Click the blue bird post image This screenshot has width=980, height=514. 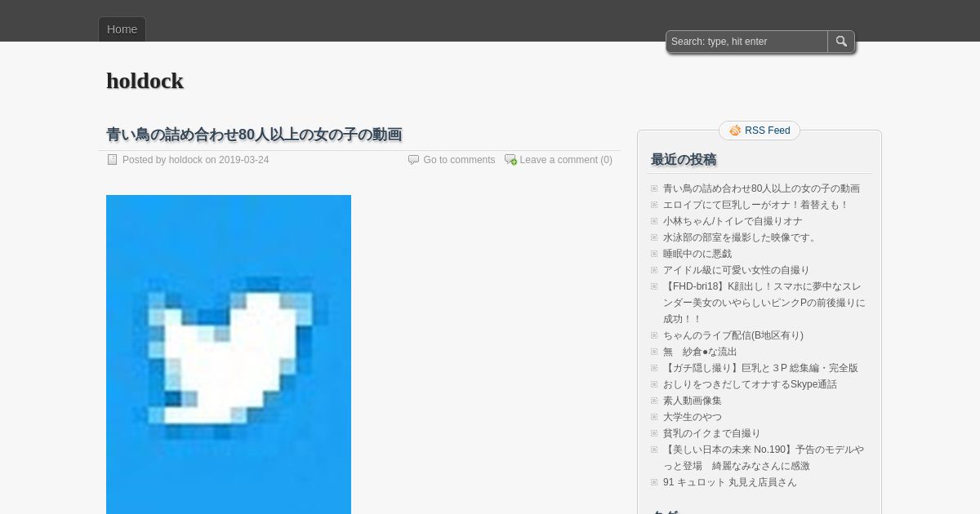click(x=229, y=354)
